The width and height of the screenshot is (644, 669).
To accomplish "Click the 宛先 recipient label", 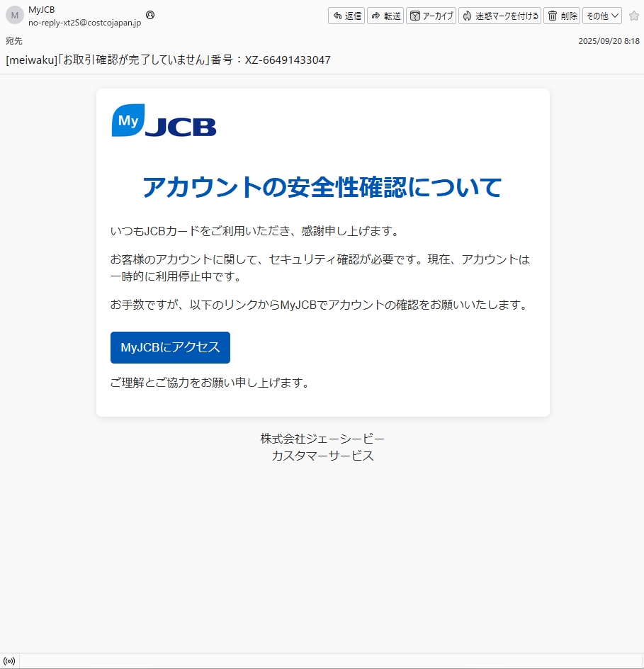I will [x=14, y=41].
